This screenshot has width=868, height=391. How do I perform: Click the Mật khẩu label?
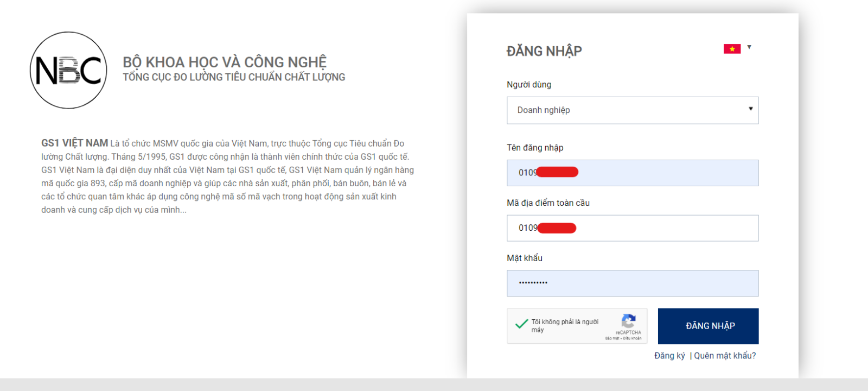coord(525,258)
